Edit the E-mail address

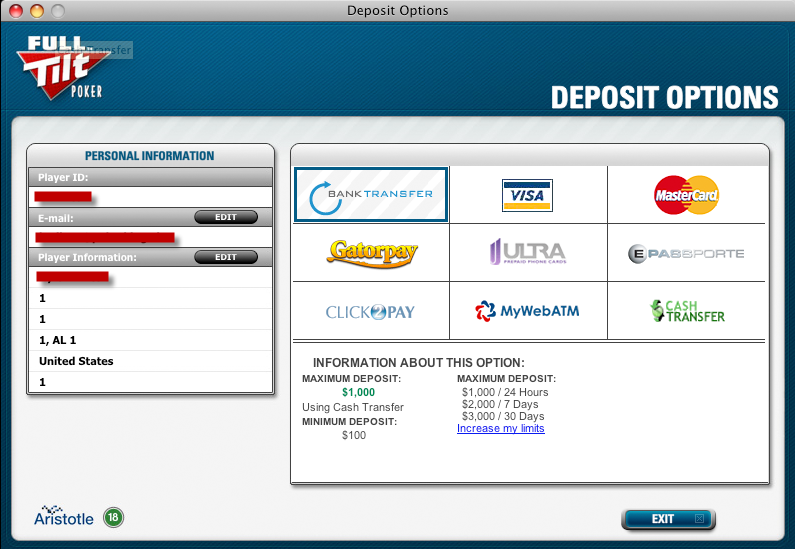225,217
